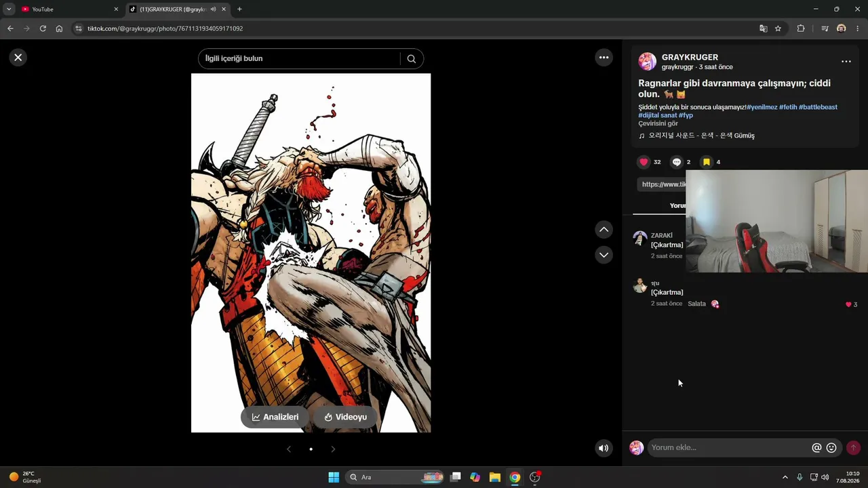Click the tab audio speaker icon
This screenshot has height=488, width=868.
click(213, 9)
